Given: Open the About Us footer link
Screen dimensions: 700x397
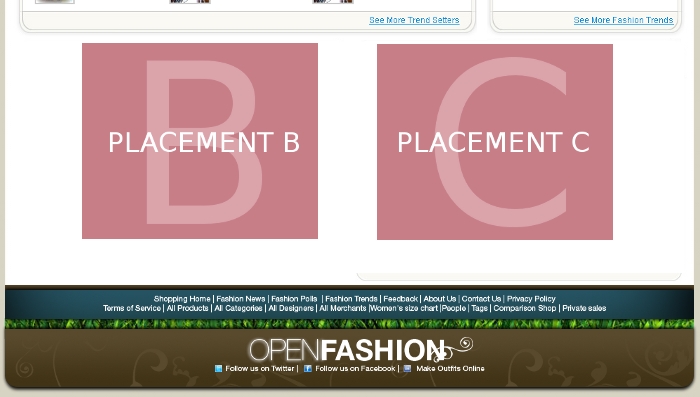Looking at the screenshot, I should tap(440, 299).
